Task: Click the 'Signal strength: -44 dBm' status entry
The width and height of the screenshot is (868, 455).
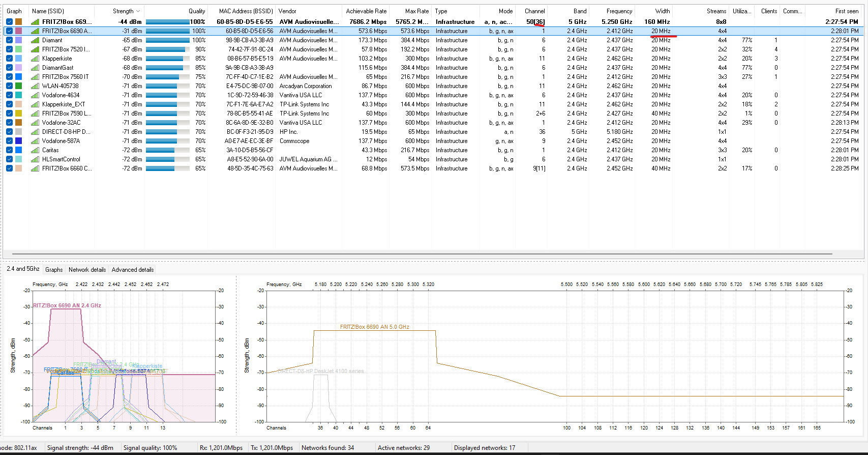Action: pos(80,448)
